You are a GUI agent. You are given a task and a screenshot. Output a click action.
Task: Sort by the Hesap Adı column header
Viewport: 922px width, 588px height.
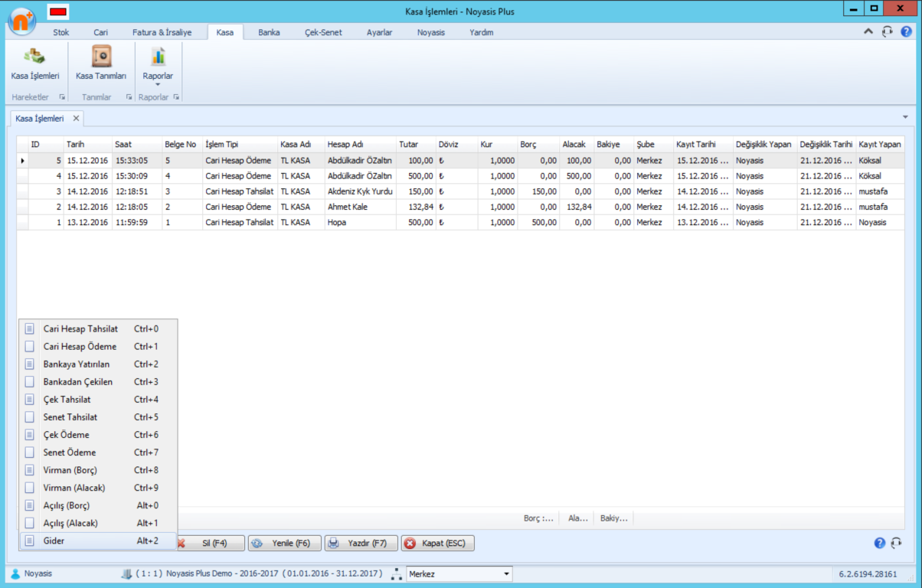[360, 145]
